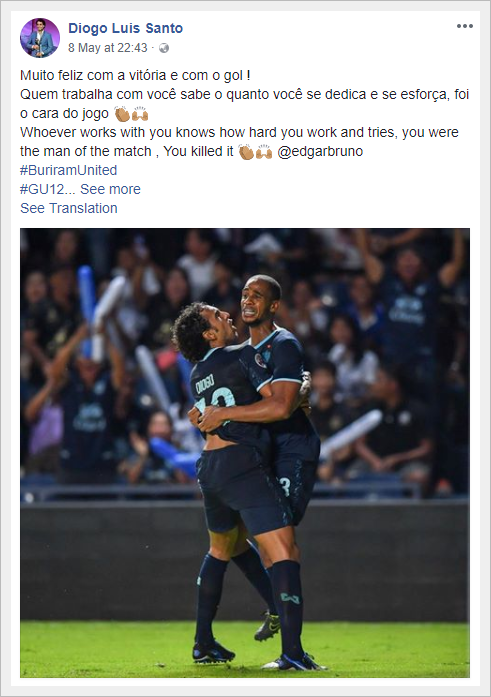Click raised hands emoji before @edgarbruno
491x697 pixels.
tap(264, 152)
